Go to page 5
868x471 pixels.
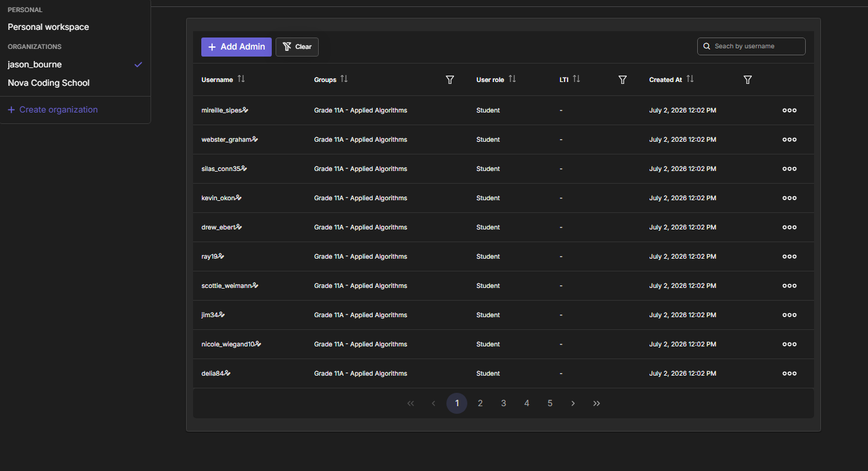(x=550, y=403)
